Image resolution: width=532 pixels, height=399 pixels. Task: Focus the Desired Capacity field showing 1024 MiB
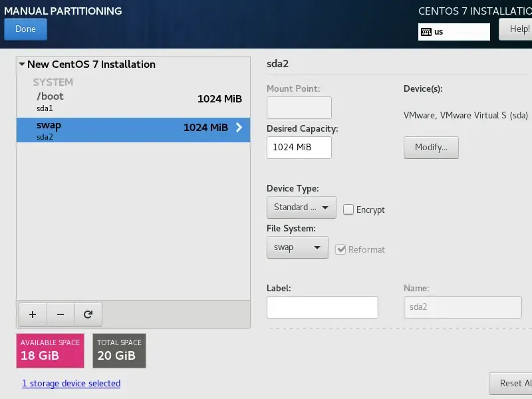[x=299, y=147]
